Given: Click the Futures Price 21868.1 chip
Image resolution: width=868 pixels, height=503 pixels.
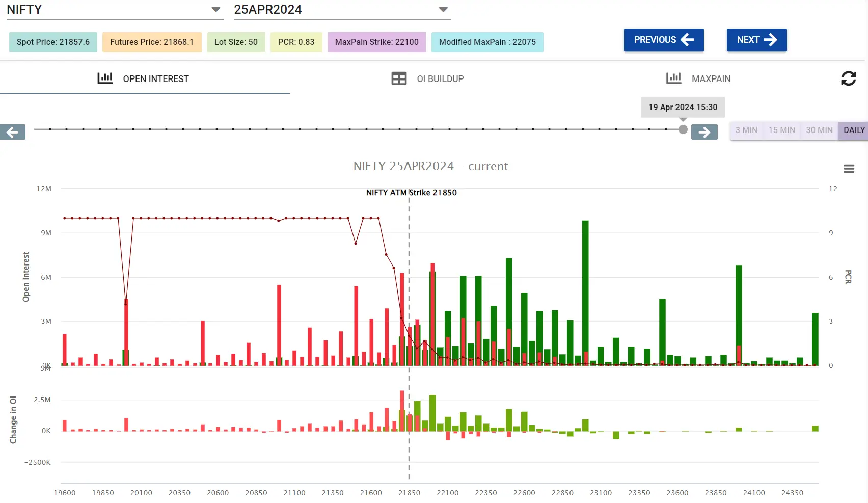Looking at the screenshot, I should pyautogui.click(x=152, y=42).
